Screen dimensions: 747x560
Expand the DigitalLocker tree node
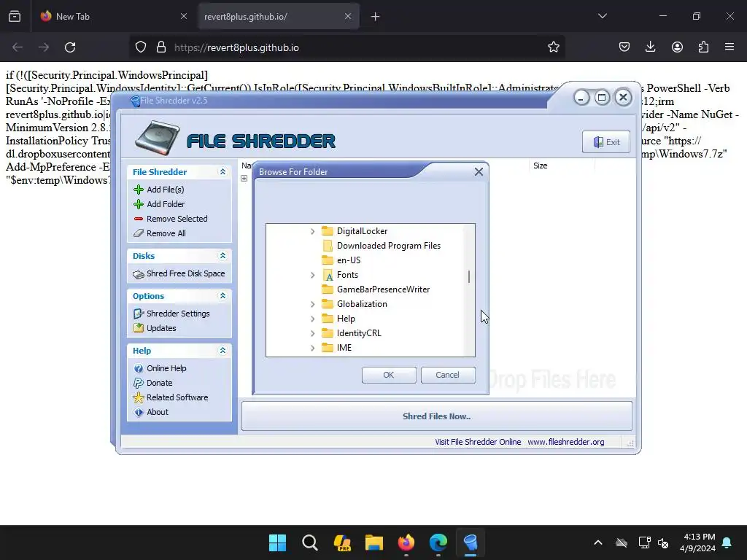point(312,231)
